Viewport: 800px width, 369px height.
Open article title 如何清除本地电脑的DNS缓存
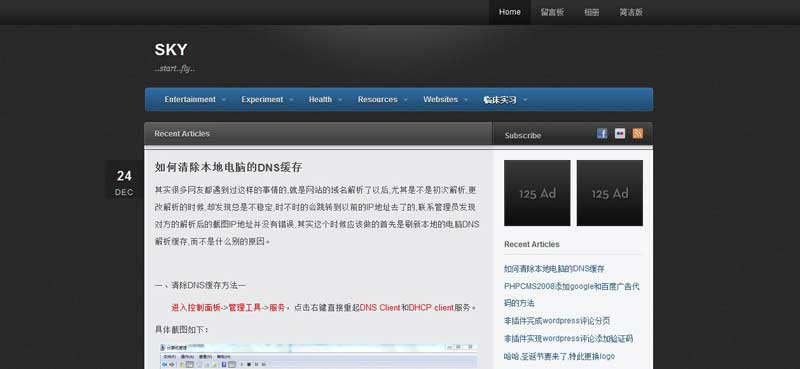[229, 167]
